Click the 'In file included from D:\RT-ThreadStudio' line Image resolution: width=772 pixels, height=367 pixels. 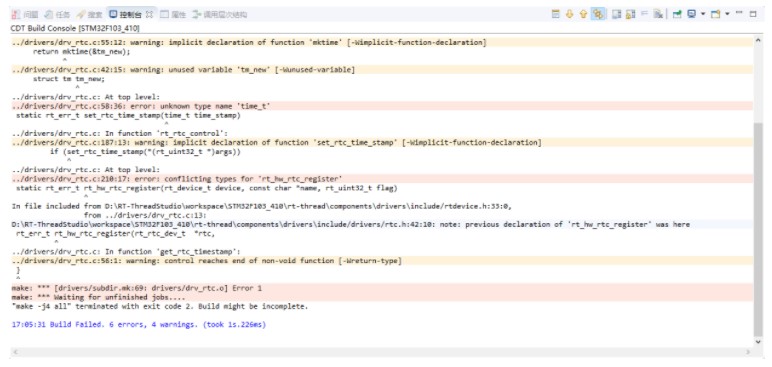pyautogui.click(x=262, y=206)
